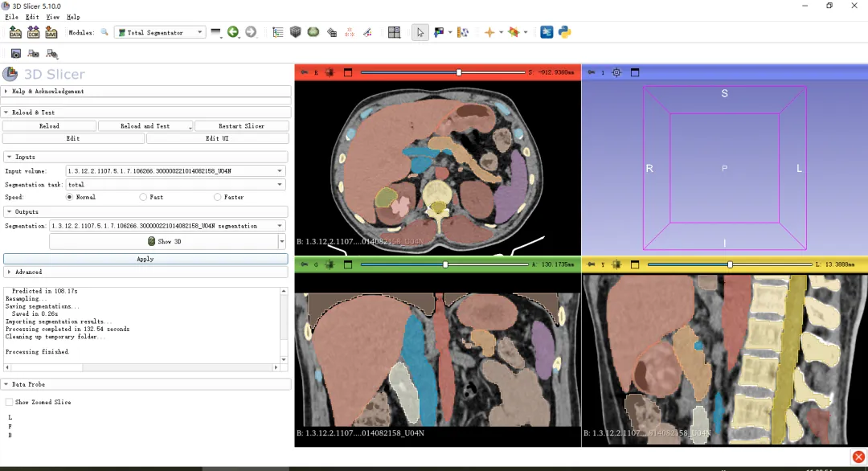Center the 3D view icon
Image resolution: width=868 pixels, height=471 pixels.
tap(616, 72)
